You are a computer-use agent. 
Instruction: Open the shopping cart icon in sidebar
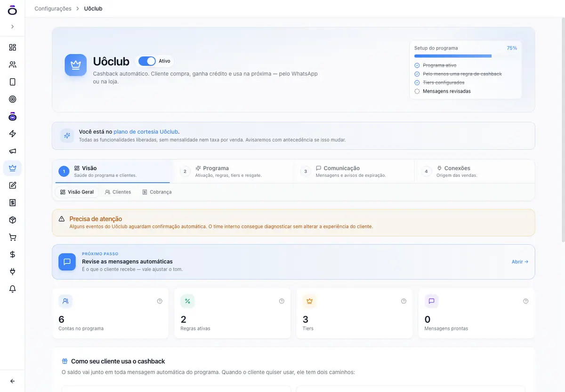click(x=13, y=237)
